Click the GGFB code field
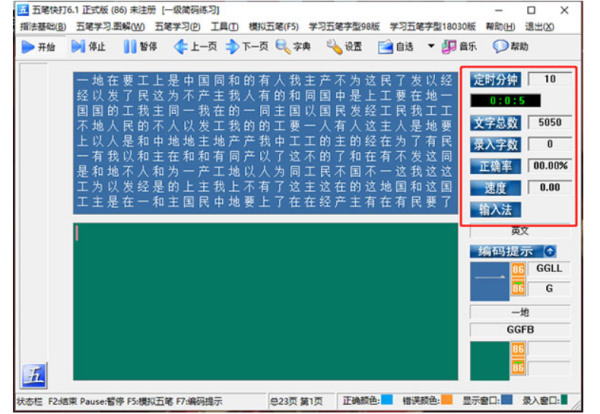 coord(520,329)
